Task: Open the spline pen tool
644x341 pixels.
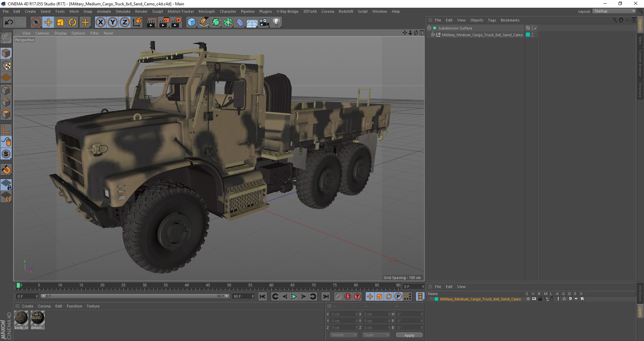Action: [204, 22]
